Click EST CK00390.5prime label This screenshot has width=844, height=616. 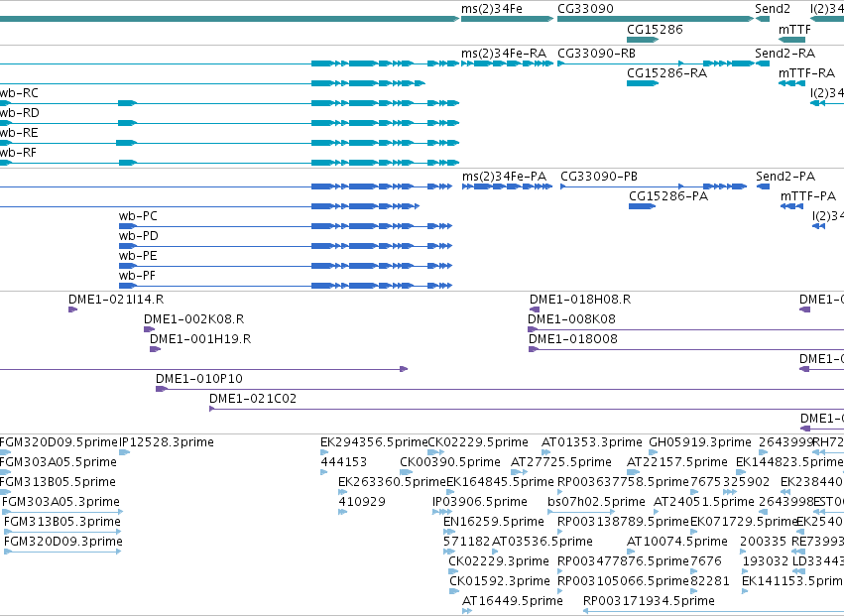coord(450,462)
